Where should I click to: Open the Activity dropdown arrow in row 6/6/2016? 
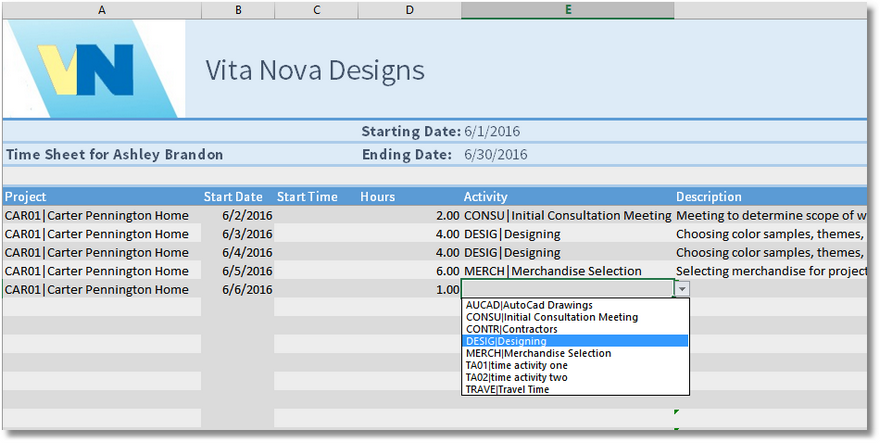pyautogui.click(x=682, y=289)
